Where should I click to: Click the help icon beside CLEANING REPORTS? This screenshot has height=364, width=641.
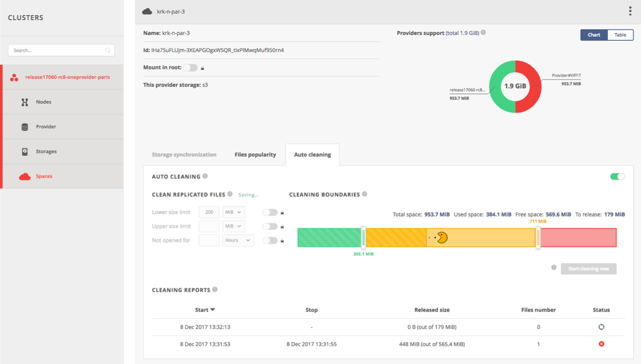click(x=215, y=290)
